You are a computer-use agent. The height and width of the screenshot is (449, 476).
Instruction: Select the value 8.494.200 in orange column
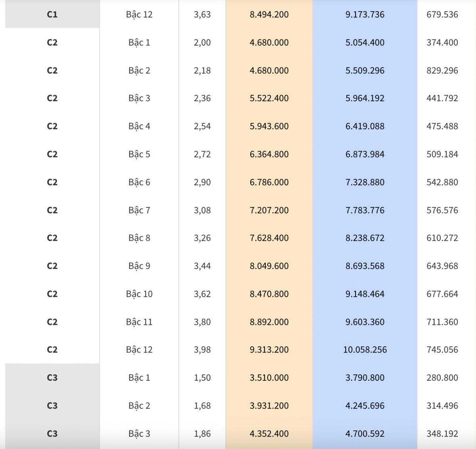pos(269,14)
